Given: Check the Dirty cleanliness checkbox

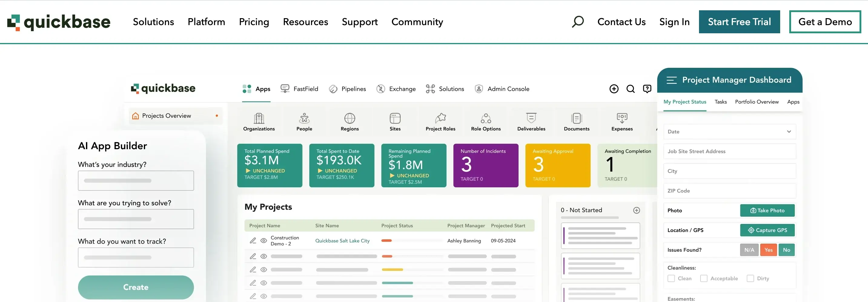Looking at the screenshot, I should pos(750,278).
